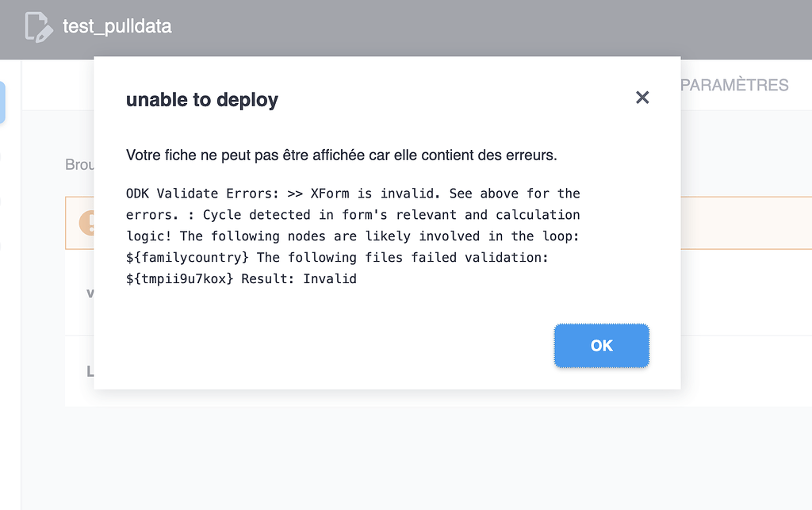Screen dimensions: 812x510
Task: Click the 'unable to deploy' dialog heading
Action: coord(202,99)
